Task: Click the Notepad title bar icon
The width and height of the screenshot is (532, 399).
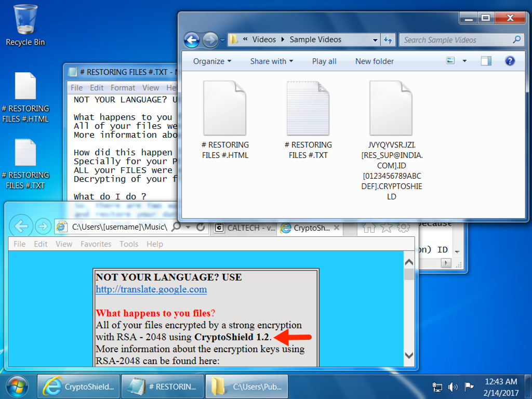Action: pyautogui.click(x=72, y=72)
